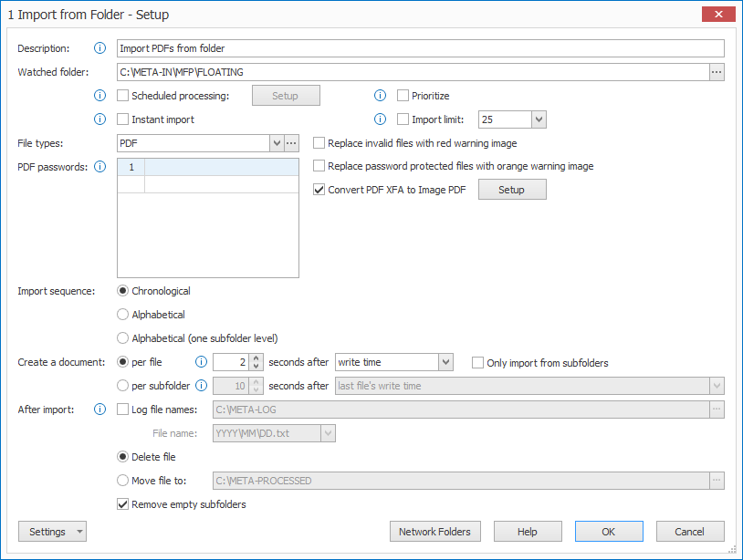Open the write time dropdown
The image size is (743, 560).
click(x=445, y=362)
